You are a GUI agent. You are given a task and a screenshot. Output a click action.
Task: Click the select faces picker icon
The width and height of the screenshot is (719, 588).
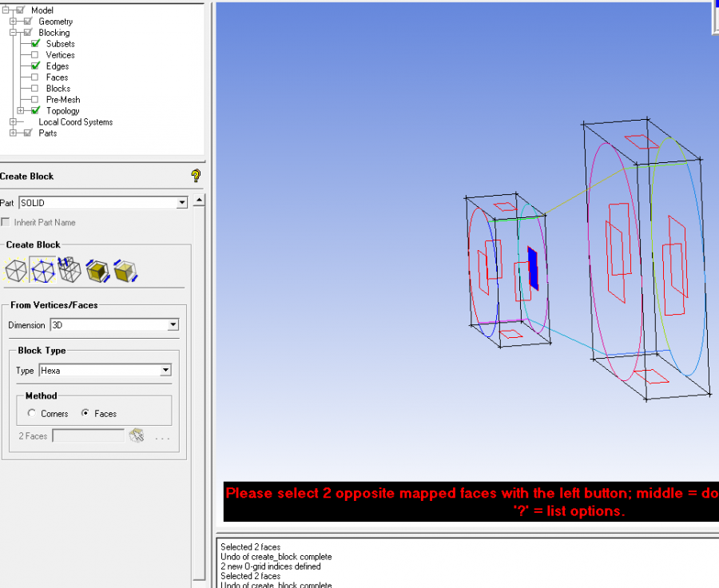pyautogui.click(x=136, y=435)
